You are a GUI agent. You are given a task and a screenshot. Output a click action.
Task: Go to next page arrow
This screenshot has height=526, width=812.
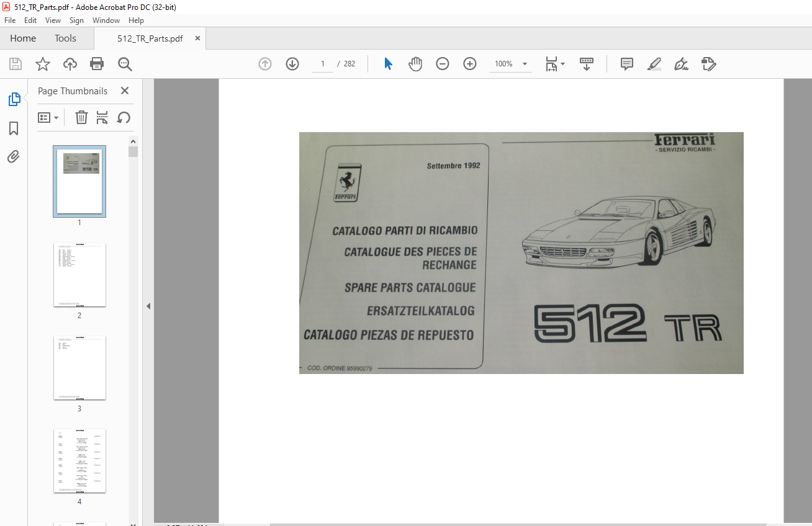click(292, 64)
